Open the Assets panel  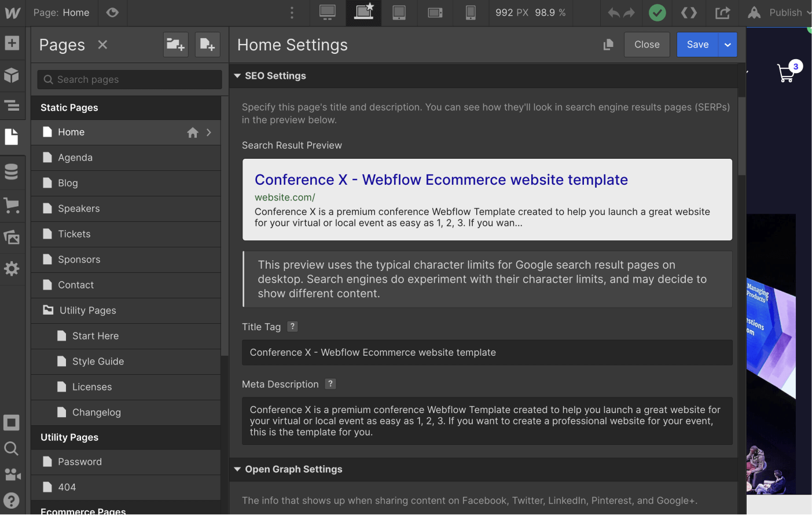(13, 236)
